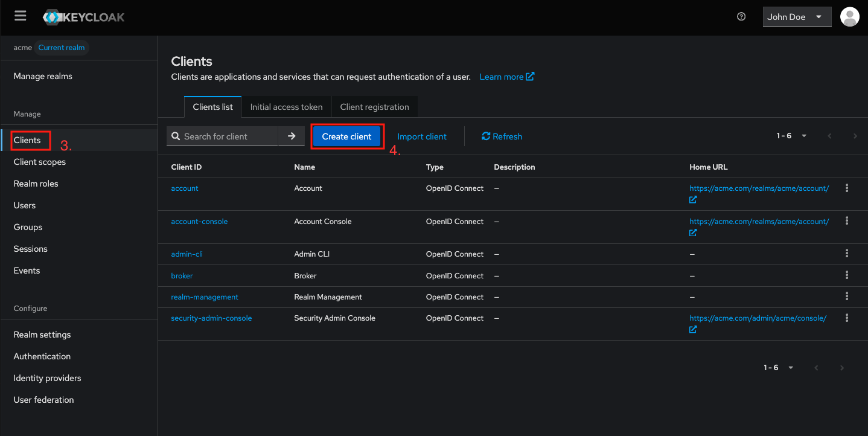This screenshot has width=868, height=436.
Task: Open the external Home URL link for account-console
Action: click(692, 232)
